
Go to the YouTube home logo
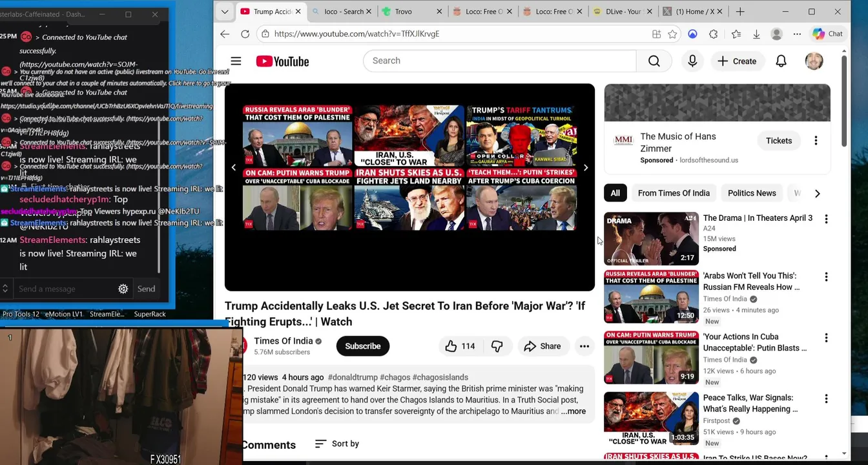click(282, 61)
